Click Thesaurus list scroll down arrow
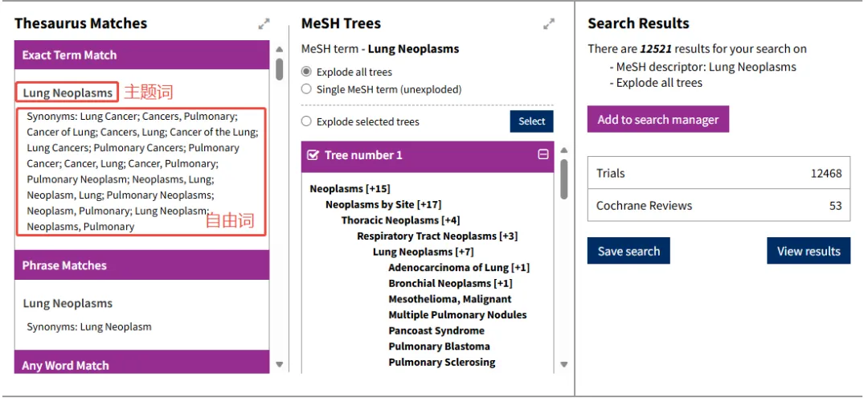 pos(279,364)
